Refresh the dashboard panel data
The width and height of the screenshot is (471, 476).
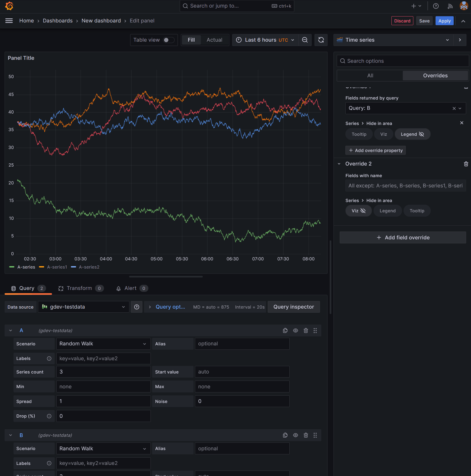tap(321, 40)
